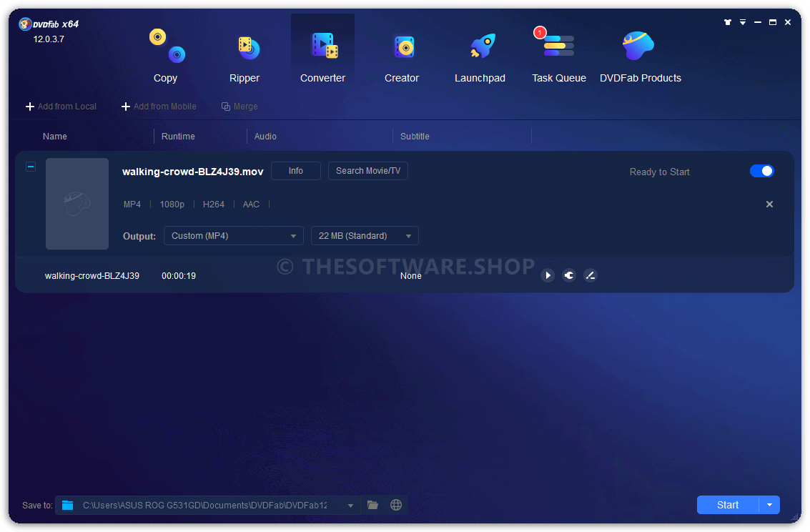Click the Save to folder icon
Screen dimensions: 810x532
point(68,505)
